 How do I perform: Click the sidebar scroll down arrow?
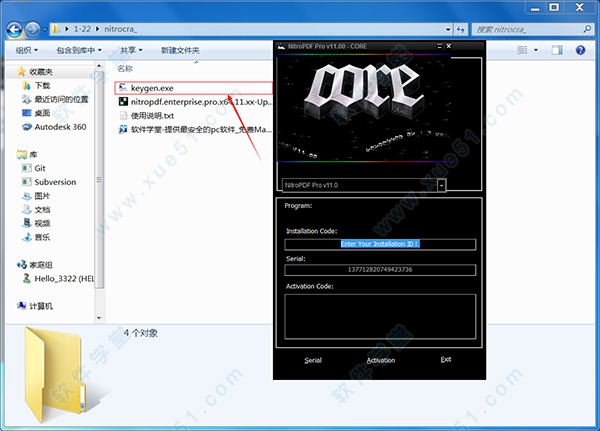tap(99, 318)
